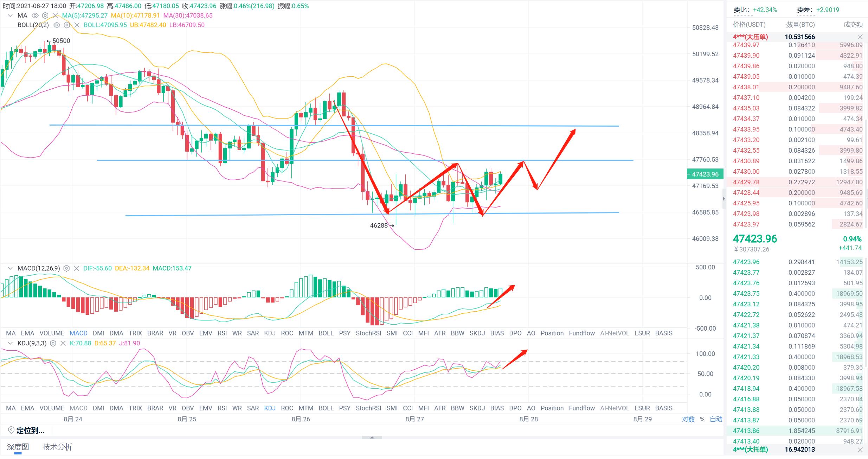Open MACD(12,26,9) settings icon
The image size is (868, 459).
(66, 268)
